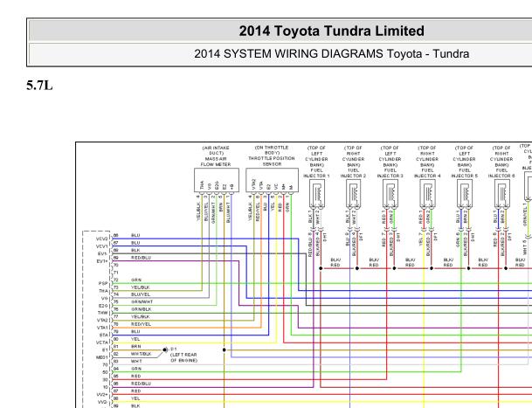Image resolution: width=532 pixels, height=408 pixels.
Task: Click the 'FUEL INJECTOR 6' label text
Action: [501, 173]
